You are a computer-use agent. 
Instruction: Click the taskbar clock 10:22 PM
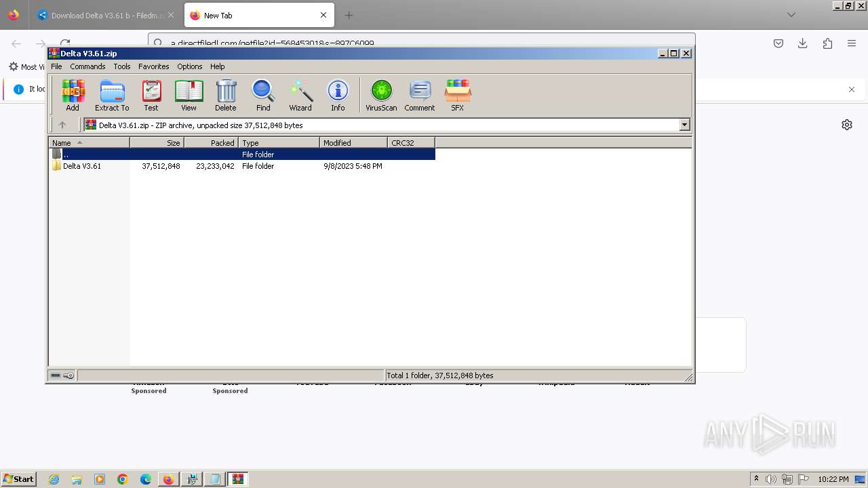coord(833,479)
